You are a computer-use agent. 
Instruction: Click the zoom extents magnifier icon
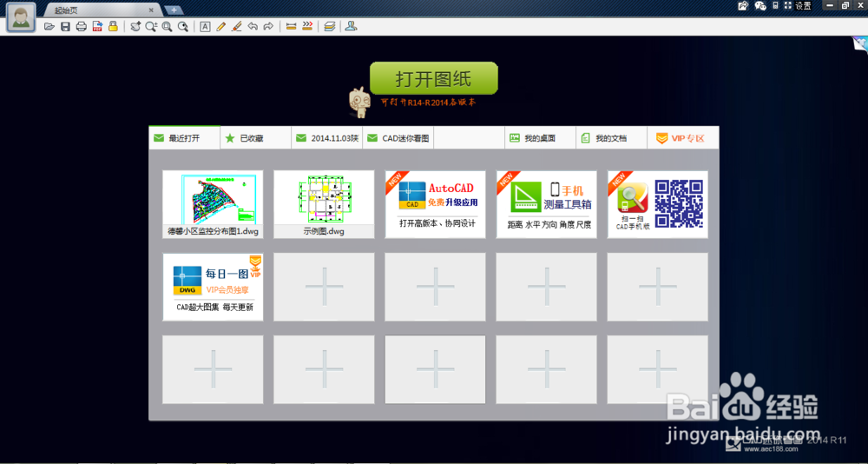182,26
